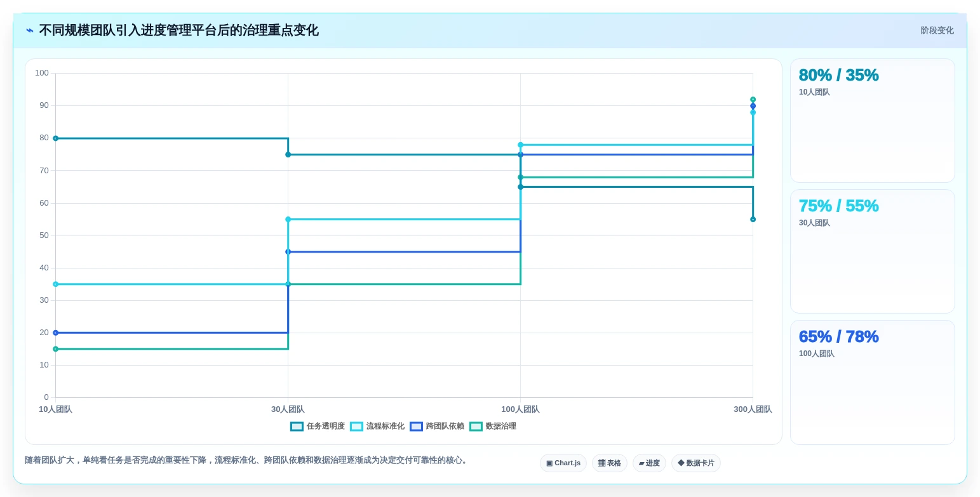Click 任务透明度 data point at 80

tap(55, 138)
